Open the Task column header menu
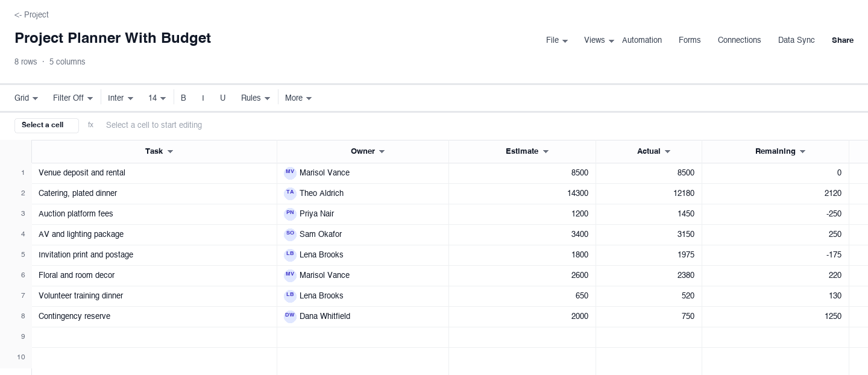 170,152
